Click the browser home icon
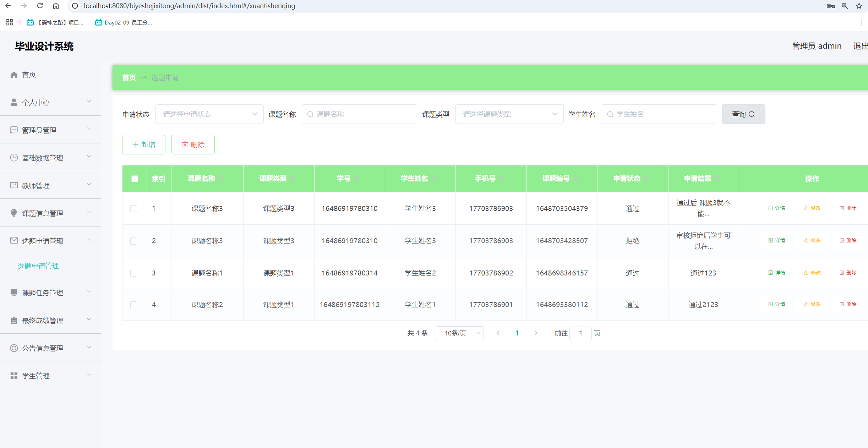 tap(56, 6)
